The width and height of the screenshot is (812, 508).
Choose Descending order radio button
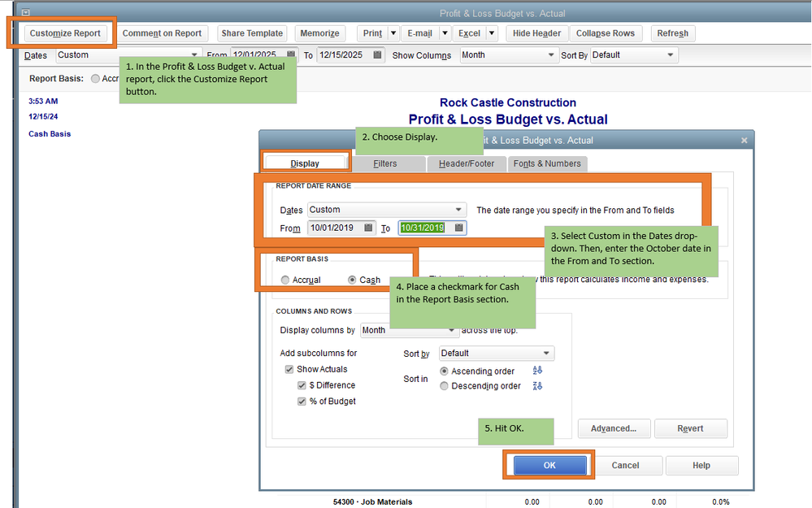click(x=444, y=386)
